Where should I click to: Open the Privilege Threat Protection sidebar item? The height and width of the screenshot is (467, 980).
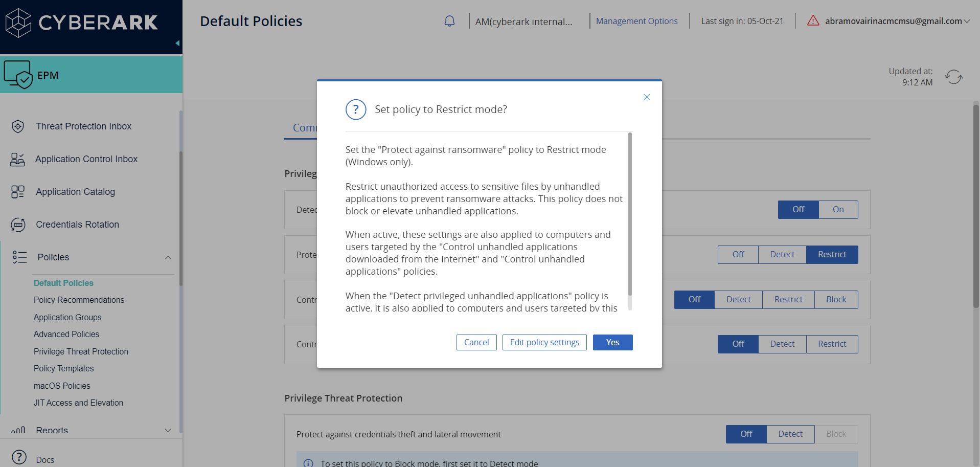(81, 351)
